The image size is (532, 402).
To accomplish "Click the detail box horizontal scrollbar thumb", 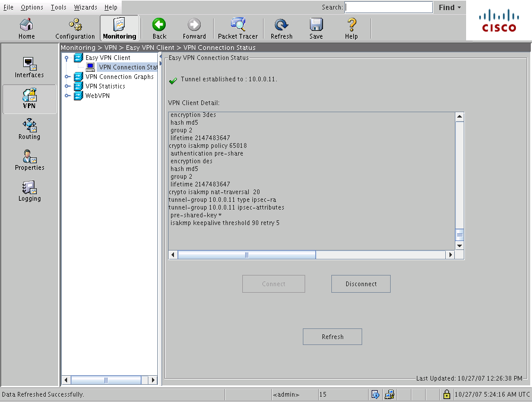I will 246,255.
